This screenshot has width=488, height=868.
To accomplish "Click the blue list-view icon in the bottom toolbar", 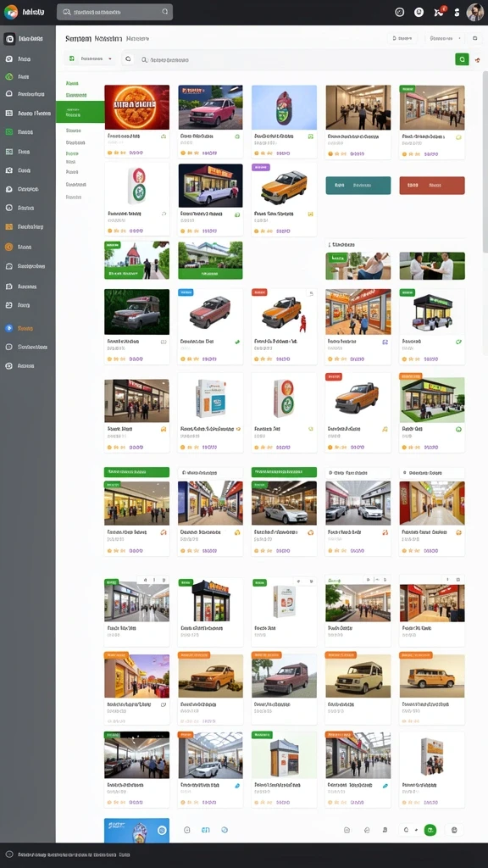I will point(205,830).
